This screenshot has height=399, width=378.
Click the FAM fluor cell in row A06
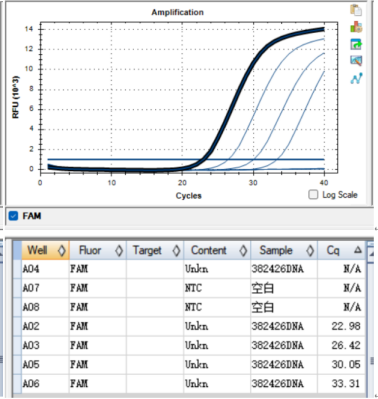(x=98, y=384)
